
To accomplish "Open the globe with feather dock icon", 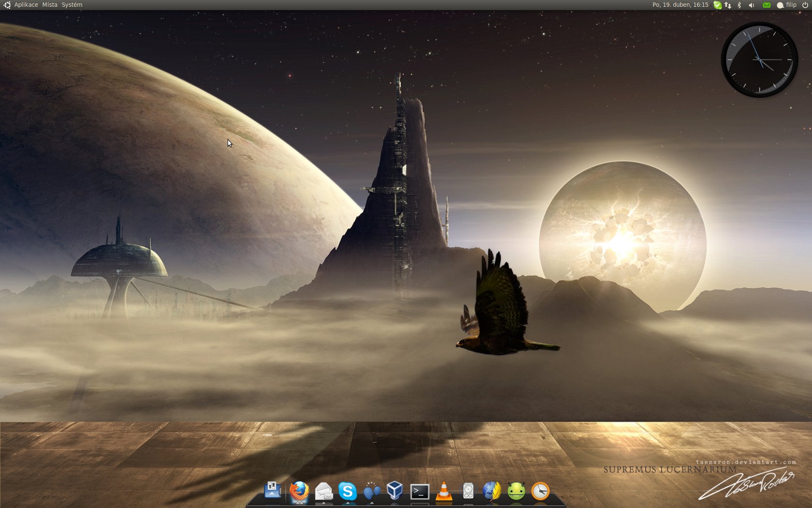I will pyautogui.click(x=492, y=491).
